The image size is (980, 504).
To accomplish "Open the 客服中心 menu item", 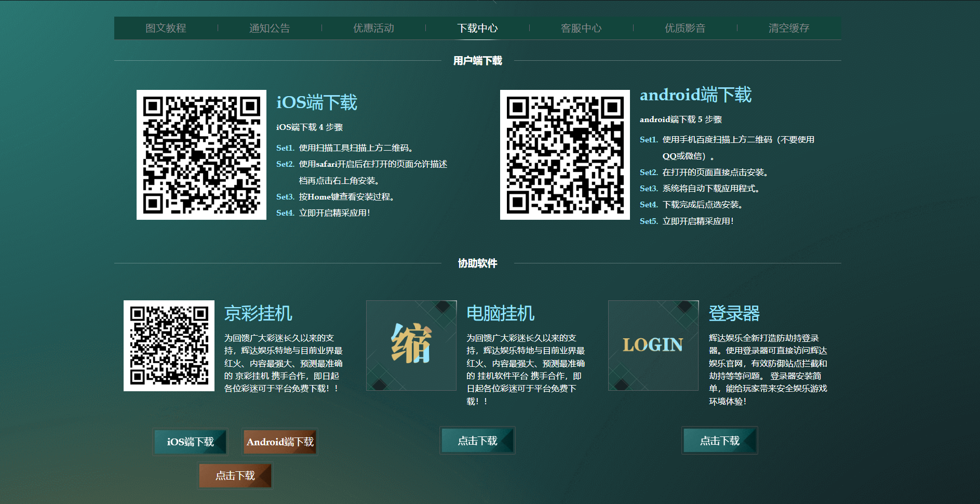I will (x=581, y=28).
